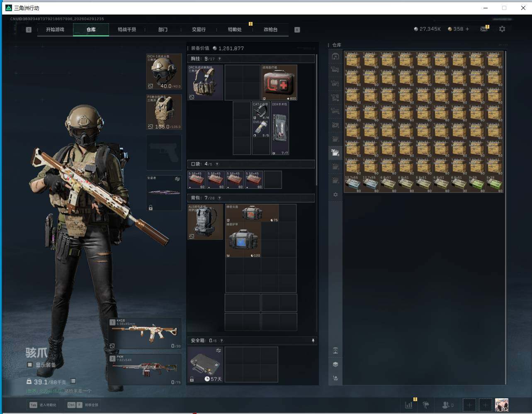Screen dimensions: 532x414
Task: Open the player avatar portrait
Action: tap(502, 405)
